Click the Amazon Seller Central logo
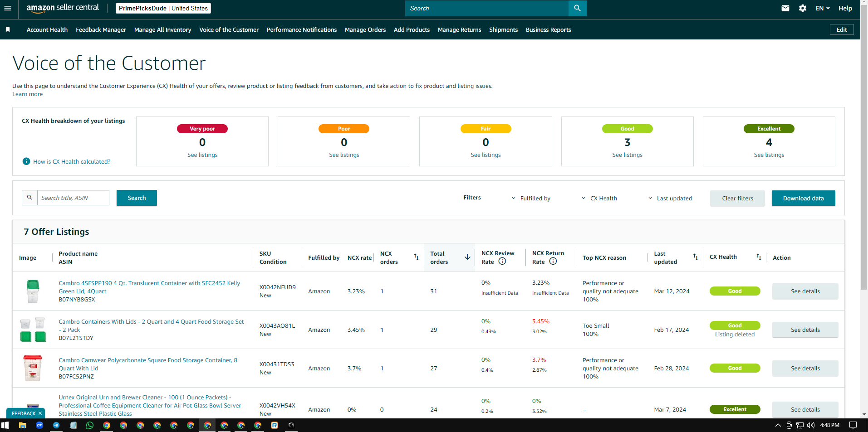The width and height of the screenshot is (868, 432). click(63, 8)
